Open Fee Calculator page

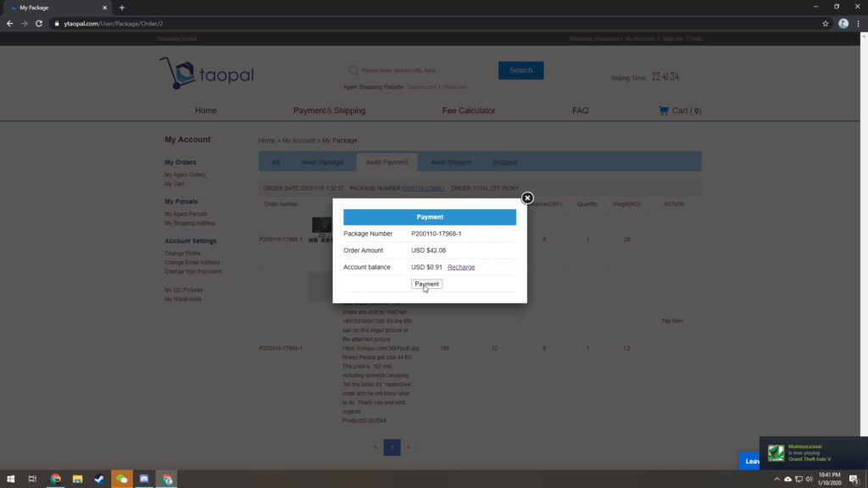[468, 111]
